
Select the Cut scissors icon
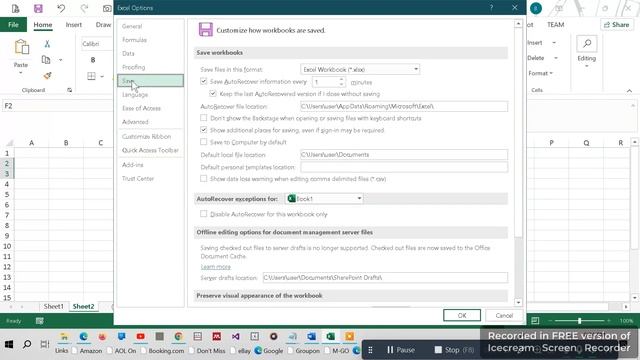[47, 44]
